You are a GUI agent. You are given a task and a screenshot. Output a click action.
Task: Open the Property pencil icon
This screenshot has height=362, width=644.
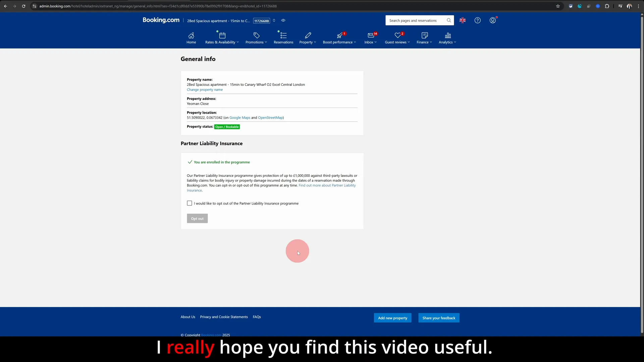pos(308,36)
